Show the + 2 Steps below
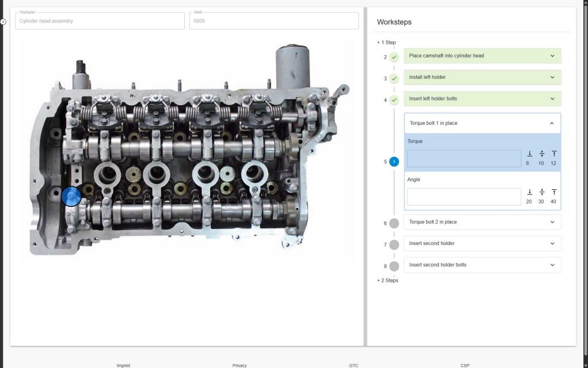This screenshot has height=368, width=588. coord(388,281)
